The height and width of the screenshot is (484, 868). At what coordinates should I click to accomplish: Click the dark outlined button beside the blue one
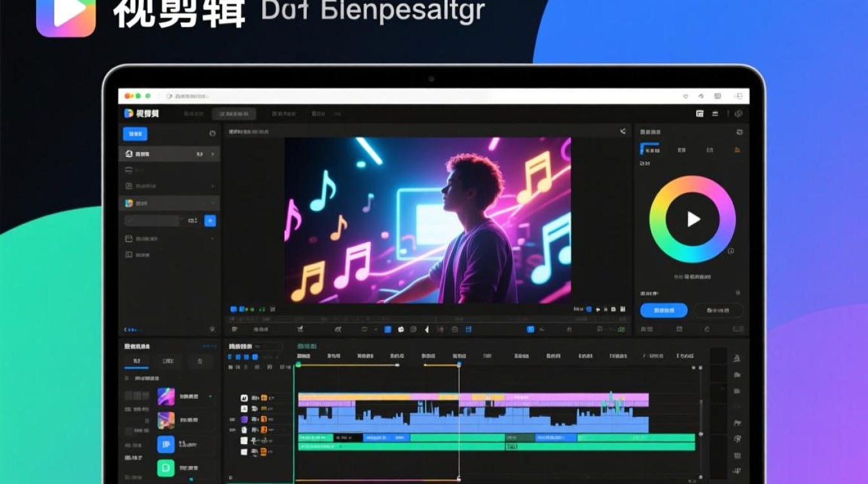pos(718,310)
